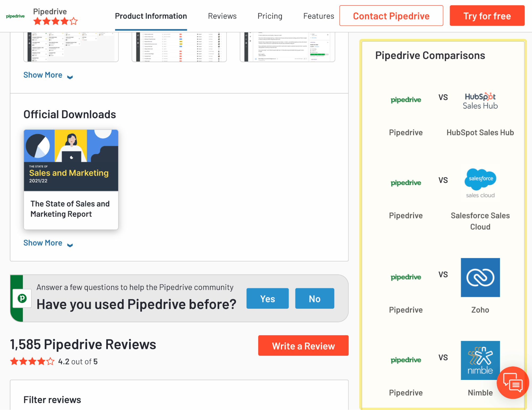The width and height of the screenshot is (532, 410).
Task: Click the Salesforce Sales Cloud logo icon
Action: (480, 181)
